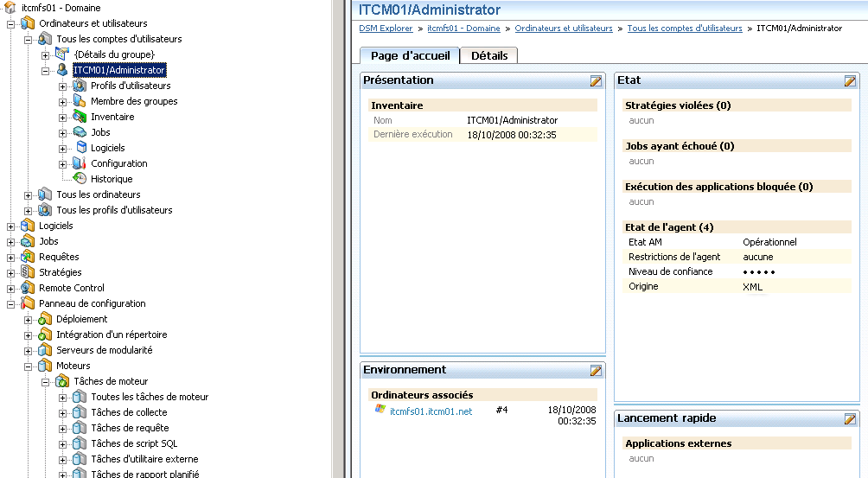Click the Stratégies folder icon
The height and width of the screenshot is (478, 868).
(28, 272)
